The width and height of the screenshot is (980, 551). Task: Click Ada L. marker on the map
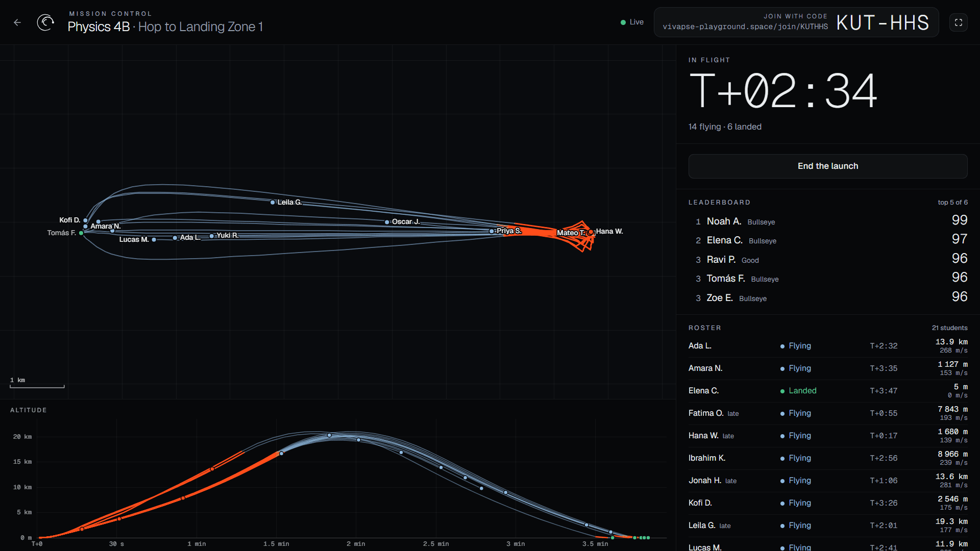[x=175, y=238]
